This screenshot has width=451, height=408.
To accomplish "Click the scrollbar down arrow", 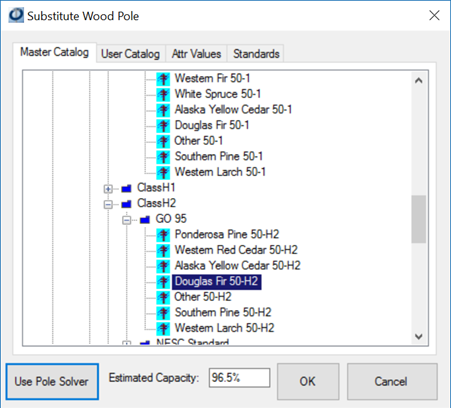I will click(x=419, y=336).
